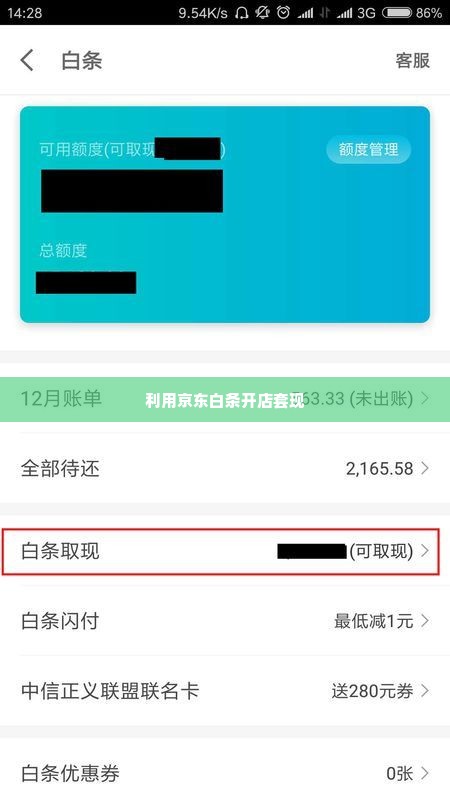
Task: Open the 白条优惠券 chevron arrow
Action: (x=425, y=773)
